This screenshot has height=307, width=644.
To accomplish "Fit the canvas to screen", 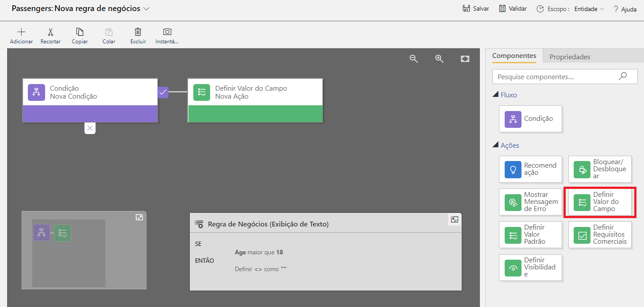I will click(x=465, y=59).
